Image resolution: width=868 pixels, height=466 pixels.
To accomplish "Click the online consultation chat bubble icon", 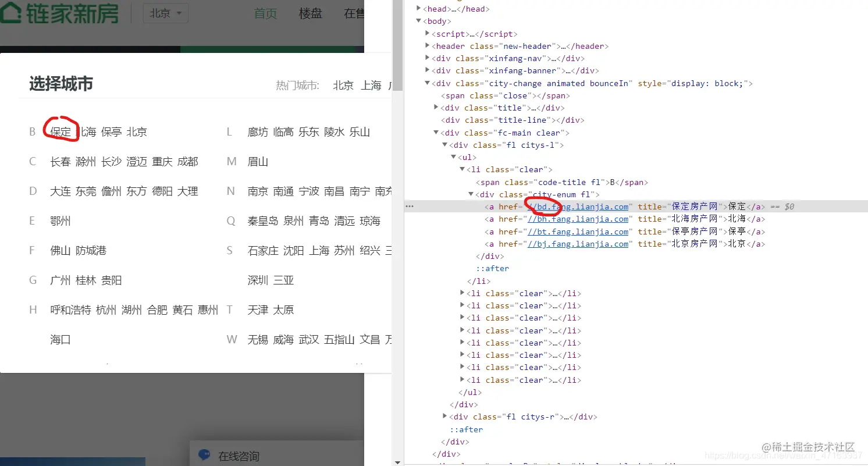I will [204, 455].
